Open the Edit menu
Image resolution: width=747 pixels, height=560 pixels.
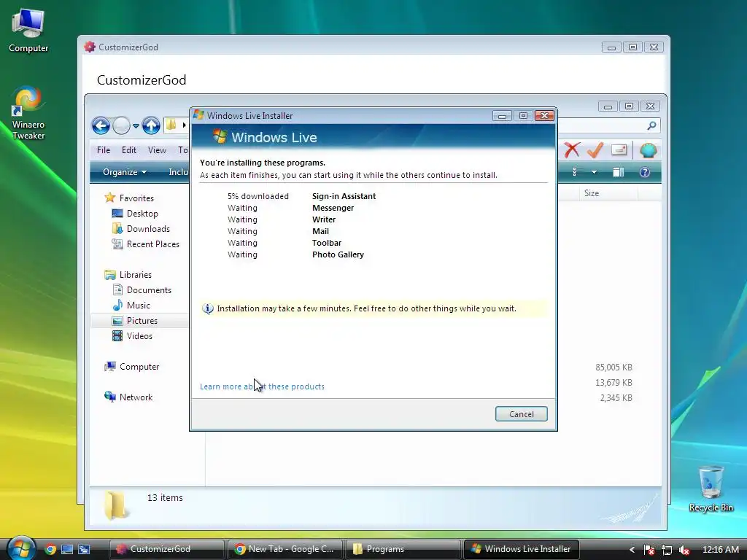coord(128,150)
